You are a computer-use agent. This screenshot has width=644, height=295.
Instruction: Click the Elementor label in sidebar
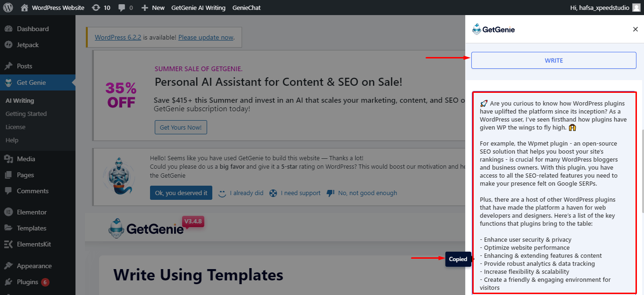pos(32,212)
